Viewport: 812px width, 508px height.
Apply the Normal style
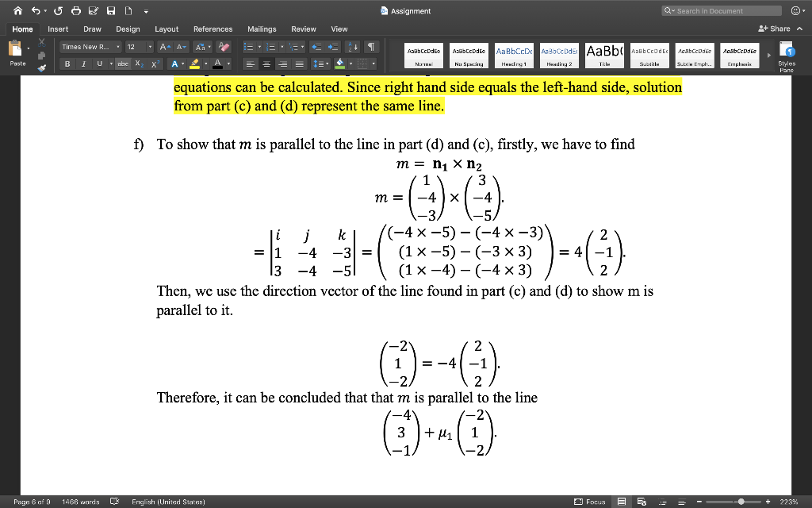pos(423,56)
